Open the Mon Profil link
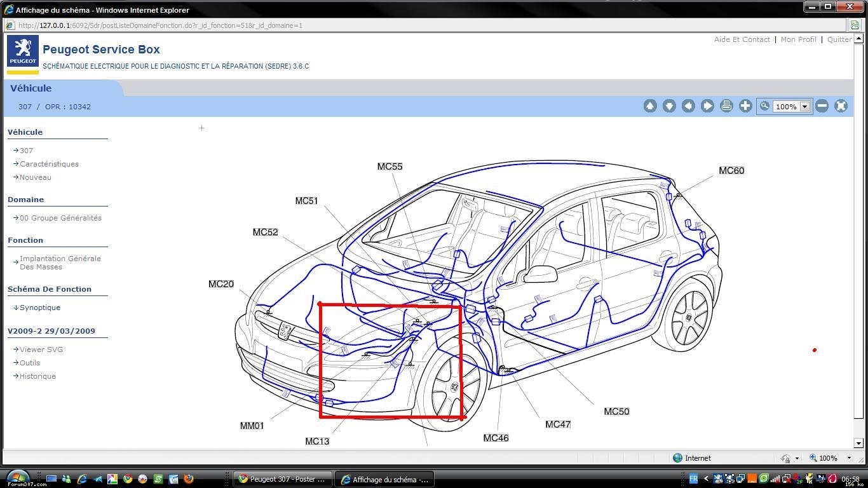 click(x=798, y=39)
